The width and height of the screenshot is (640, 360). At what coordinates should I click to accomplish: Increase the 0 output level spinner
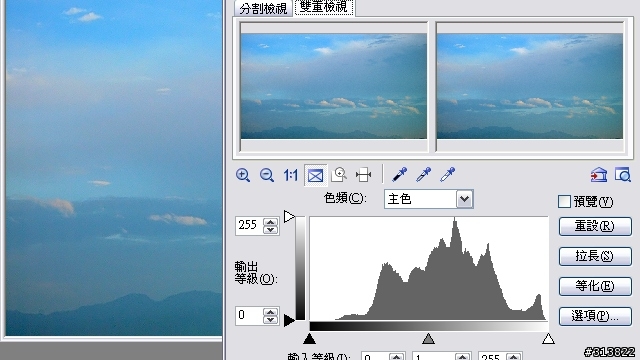pos(271,312)
